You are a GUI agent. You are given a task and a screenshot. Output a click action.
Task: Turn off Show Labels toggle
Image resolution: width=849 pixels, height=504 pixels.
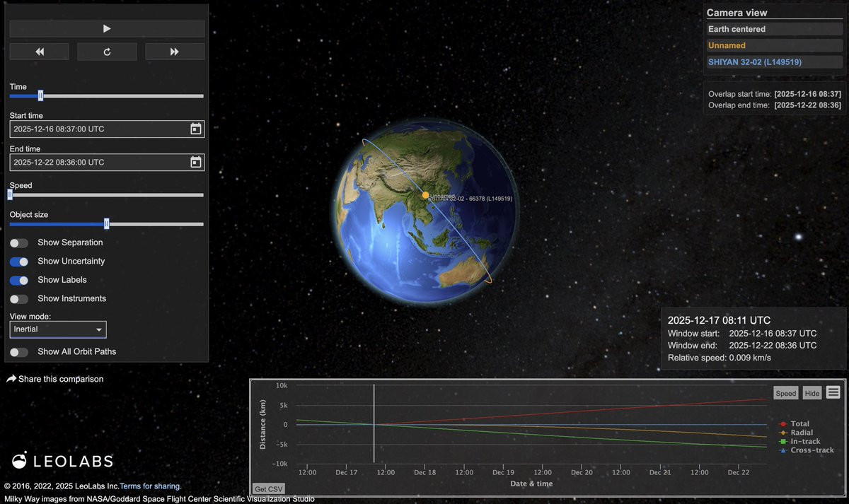tap(19, 280)
